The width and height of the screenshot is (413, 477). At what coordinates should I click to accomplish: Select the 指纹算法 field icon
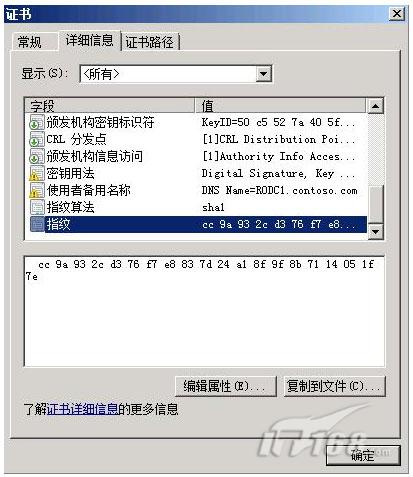(37, 207)
